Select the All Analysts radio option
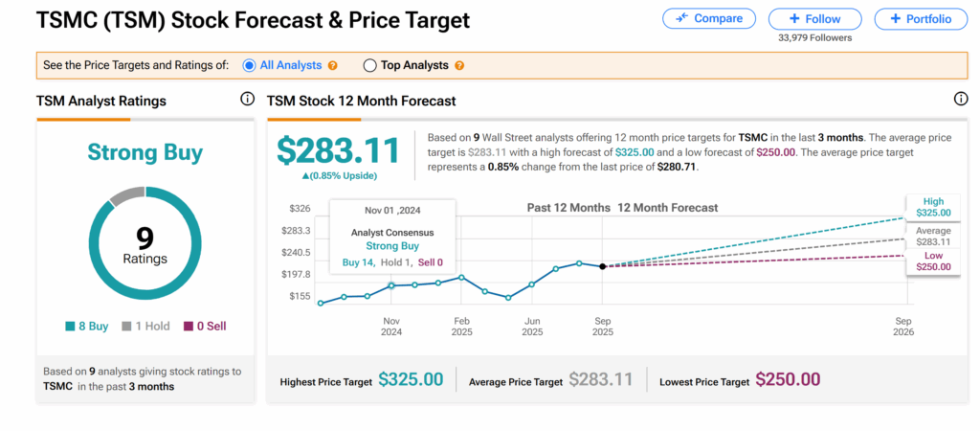This screenshot has height=431, width=980. click(249, 65)
